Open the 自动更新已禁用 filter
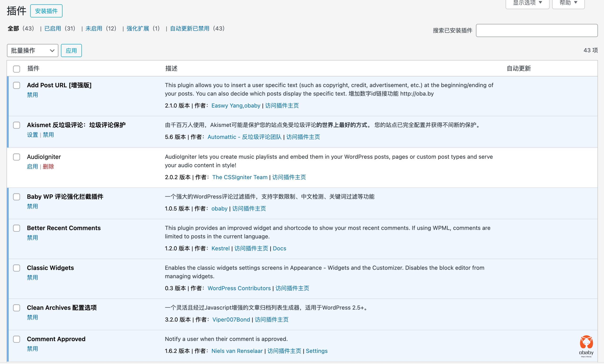Image resolution: width=604 pixels, height=364 pixels. [x=189, y=29]
